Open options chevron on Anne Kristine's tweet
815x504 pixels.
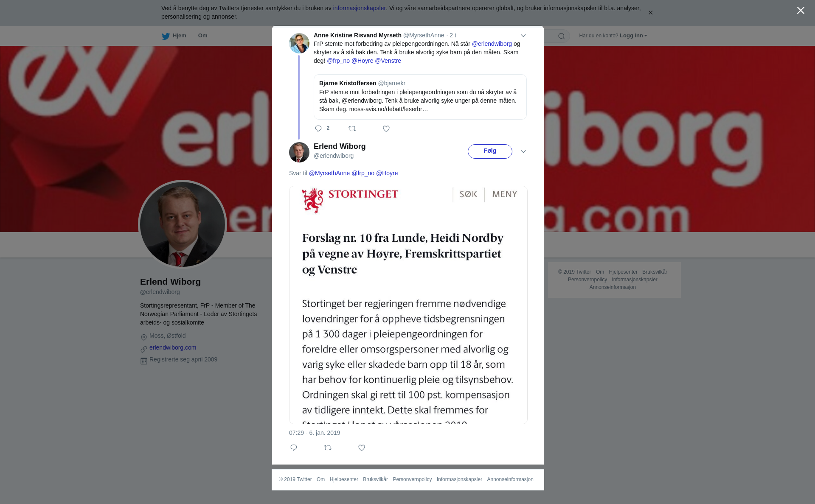(x=523, y=36)
